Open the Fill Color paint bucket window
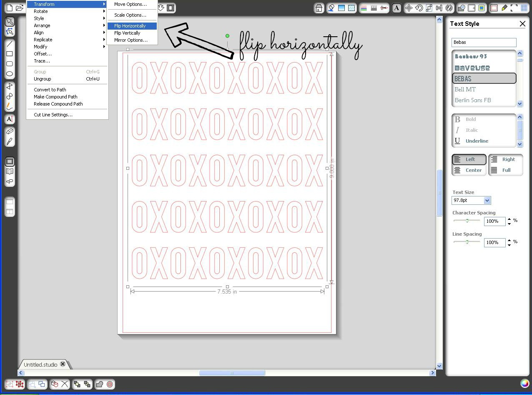 click(x=331, y=8)
